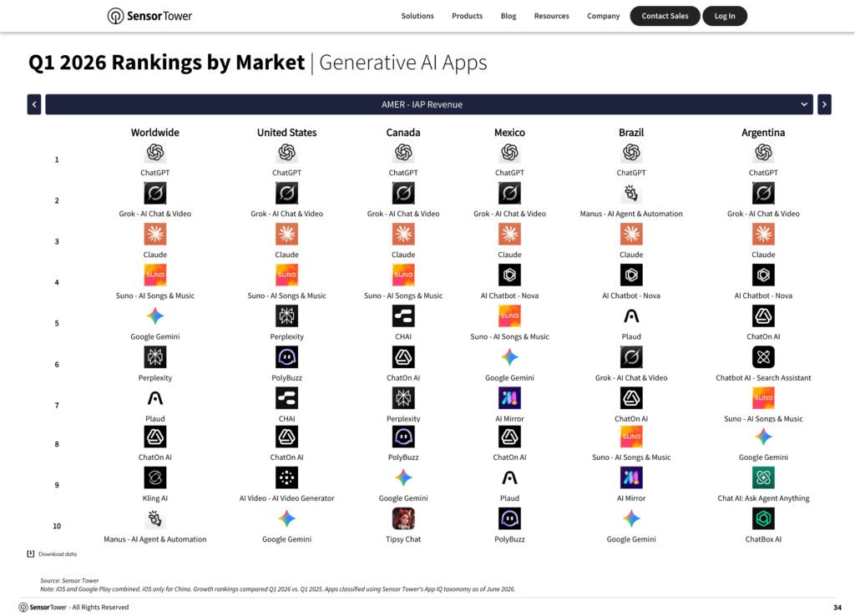This screenshot has width=855, height=616.
Task: Open the Resources menu
Action: pos(551,16)
